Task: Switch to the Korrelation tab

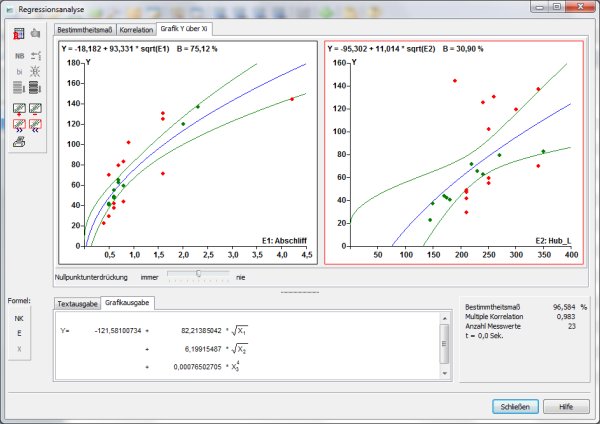Action: 136,30
